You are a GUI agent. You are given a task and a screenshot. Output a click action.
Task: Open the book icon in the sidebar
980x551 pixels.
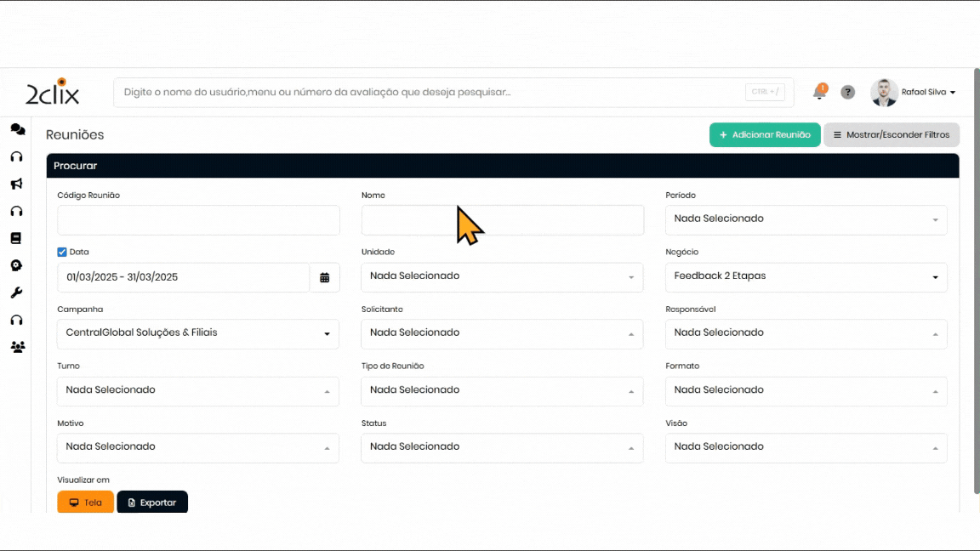(x=16, y=238)
